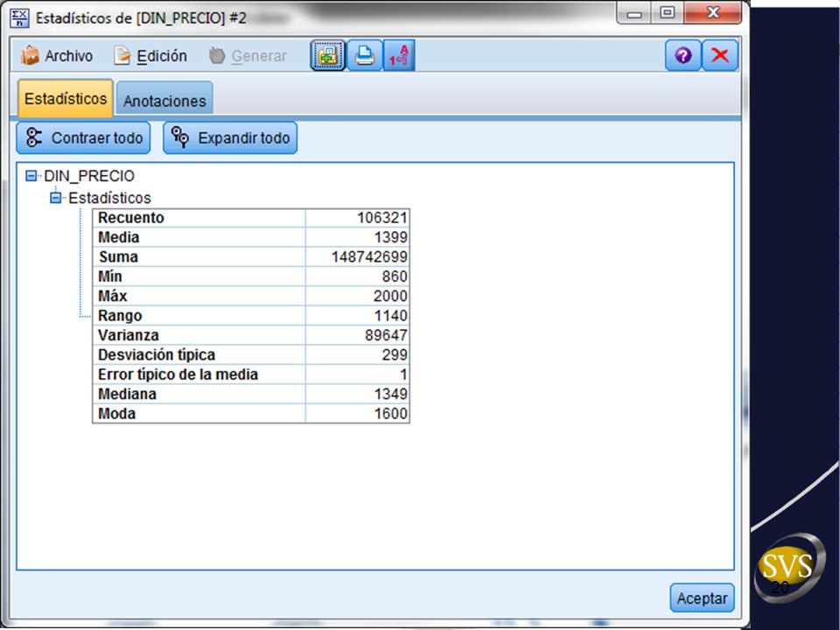This screenshot has width=840, height=630.
Task: Click the Rango row label
Action: (x=120, y=316)
